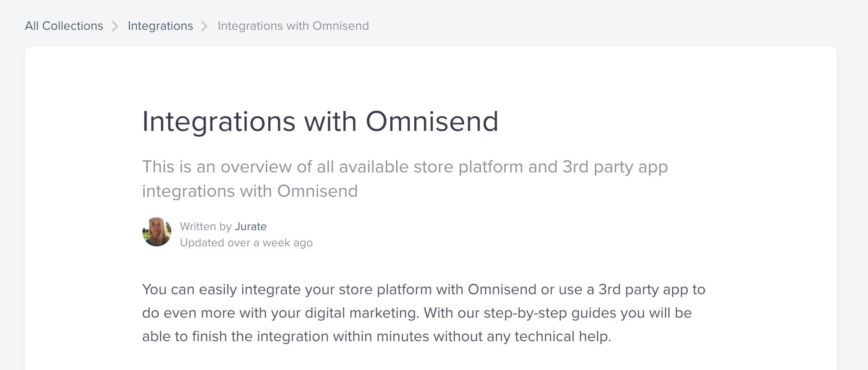868x370 pixels.
Task: Select the current breadcrumb Integrations with Omnisend
Action: pyautogui.click(x=293, y=26)
